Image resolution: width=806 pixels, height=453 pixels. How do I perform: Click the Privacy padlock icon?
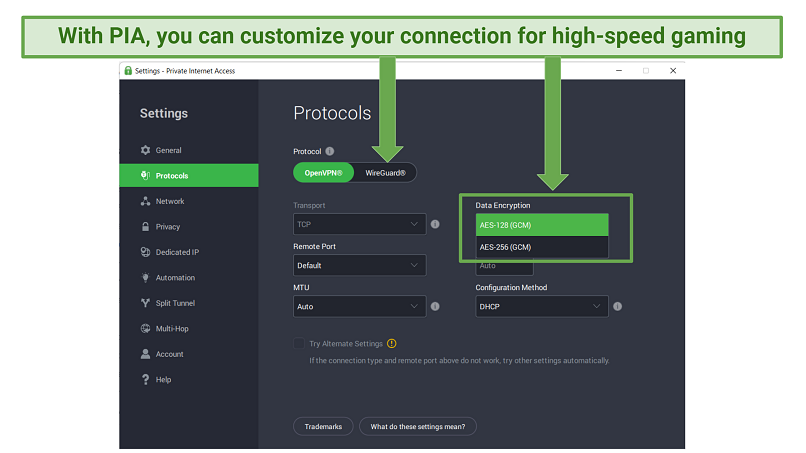pos(145,226)
